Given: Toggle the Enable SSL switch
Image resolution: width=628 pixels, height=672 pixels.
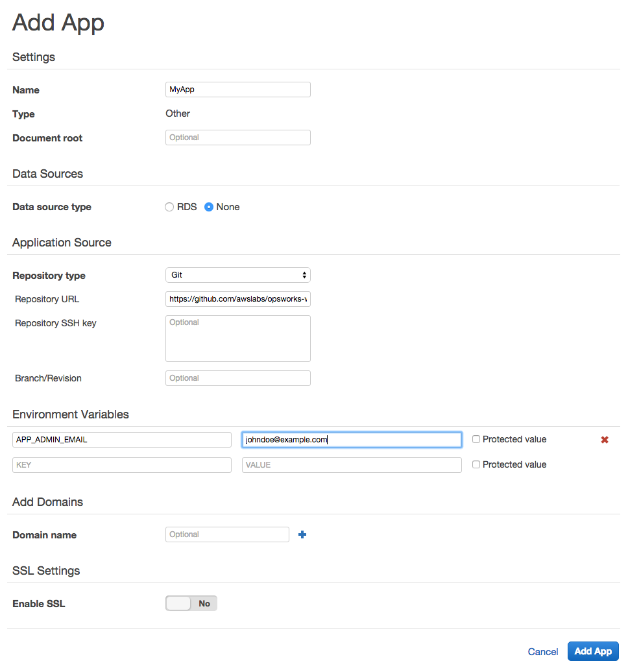Looking at the screenshot, I should (x=191, y=603).
